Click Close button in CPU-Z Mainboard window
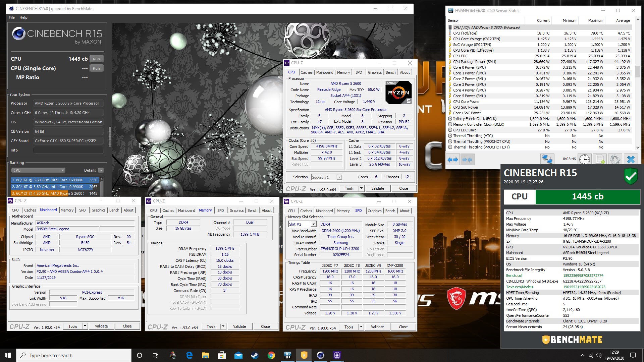 (x=127, y=326)
